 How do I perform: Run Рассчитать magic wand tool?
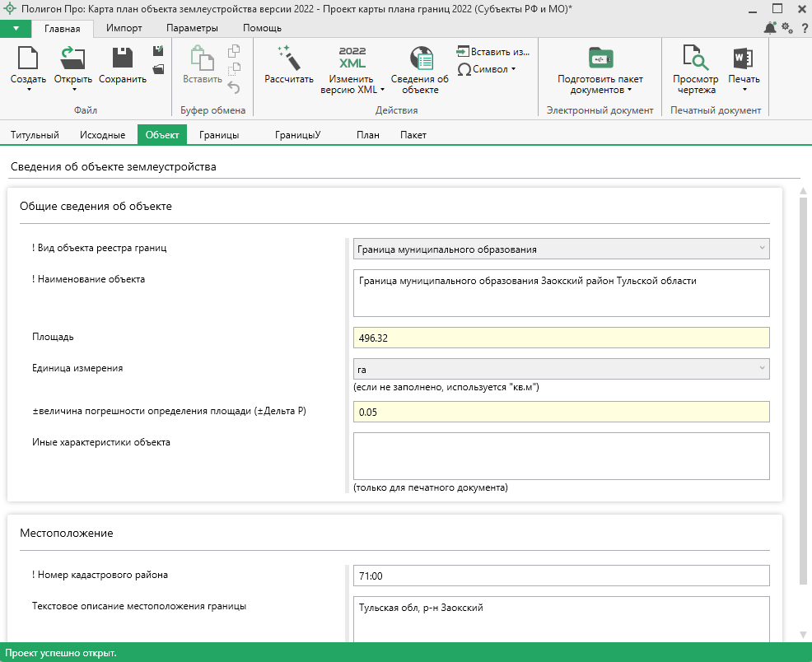[x=288, y=59]
